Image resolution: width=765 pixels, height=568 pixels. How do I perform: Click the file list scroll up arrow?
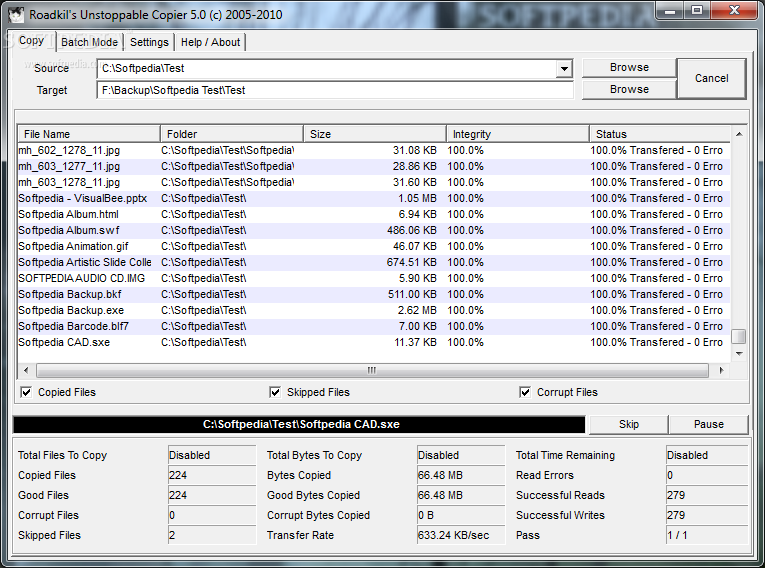[x=739, y=134]
